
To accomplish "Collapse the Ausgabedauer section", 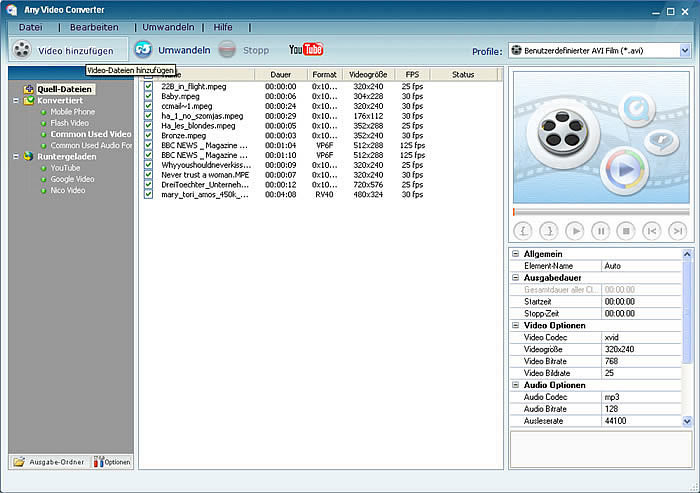I will [516, 277].
